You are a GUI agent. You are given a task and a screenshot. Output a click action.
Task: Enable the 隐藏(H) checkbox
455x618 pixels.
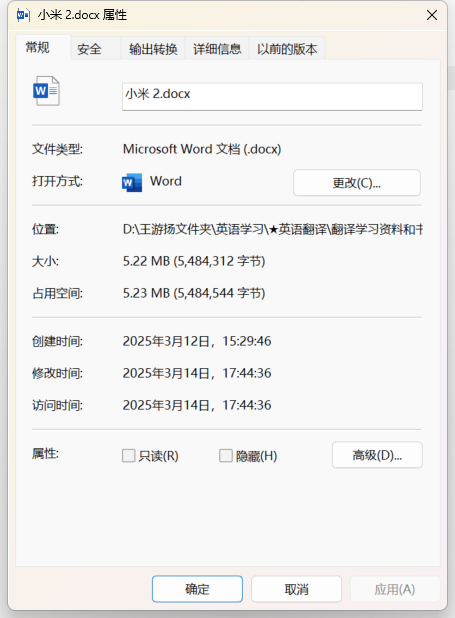tap(226, 456)
